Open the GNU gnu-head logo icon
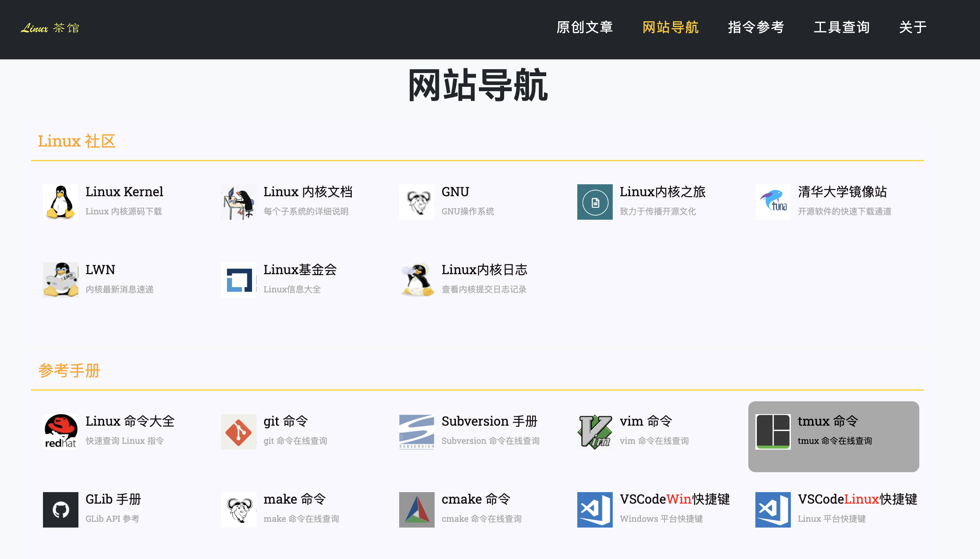Screen dimensions: 980x559 416,202
